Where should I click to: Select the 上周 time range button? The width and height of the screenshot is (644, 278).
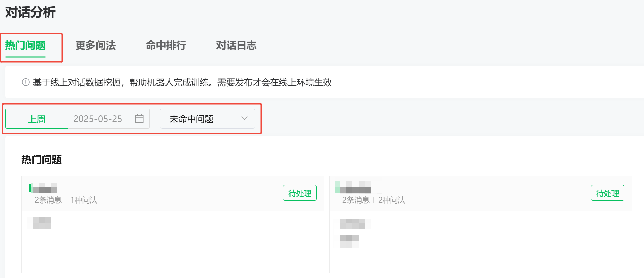pos(37,119)
